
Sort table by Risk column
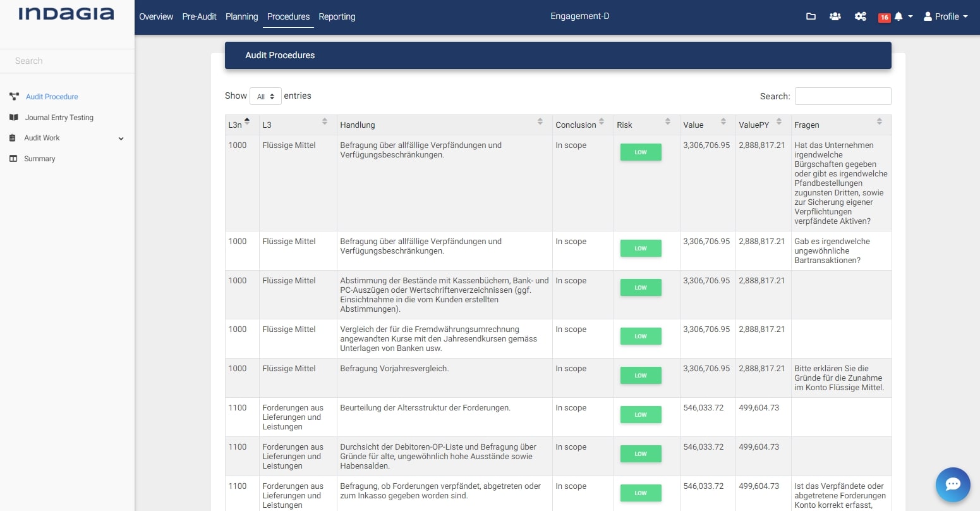pyautogui.click(x=646, y=125)
